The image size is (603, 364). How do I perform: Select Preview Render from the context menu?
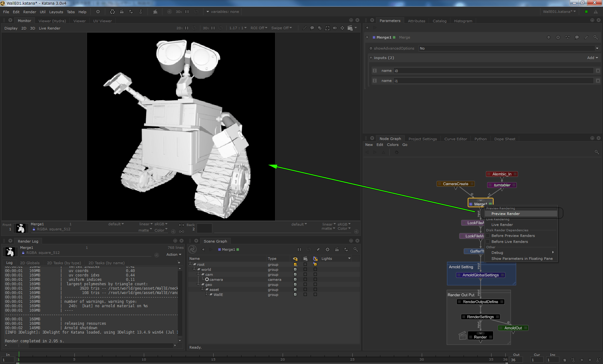(505, 213)
